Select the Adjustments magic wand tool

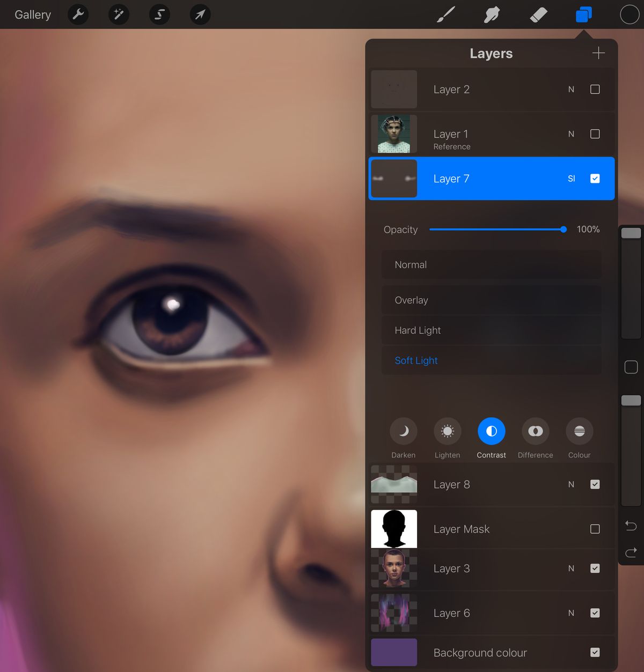(119, 14)
